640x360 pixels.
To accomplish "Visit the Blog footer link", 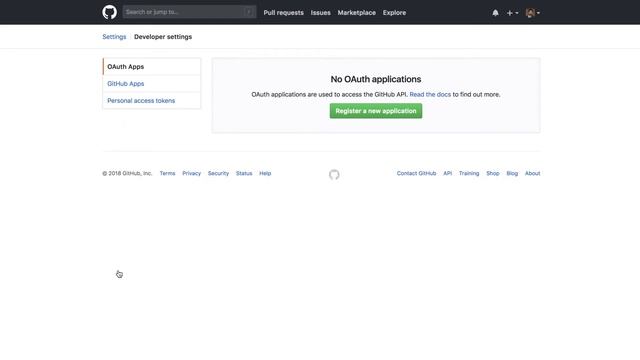I will [x=512, y=173].
